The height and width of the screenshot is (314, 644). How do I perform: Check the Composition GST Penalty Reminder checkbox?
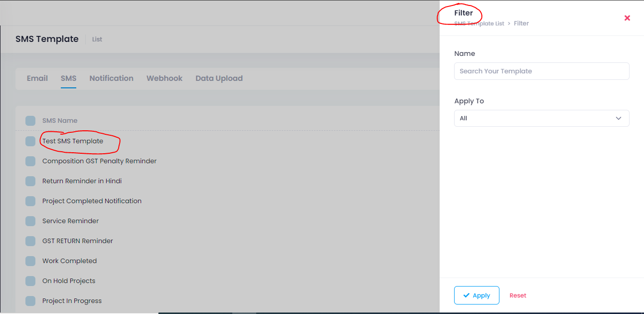pos(30,161)
